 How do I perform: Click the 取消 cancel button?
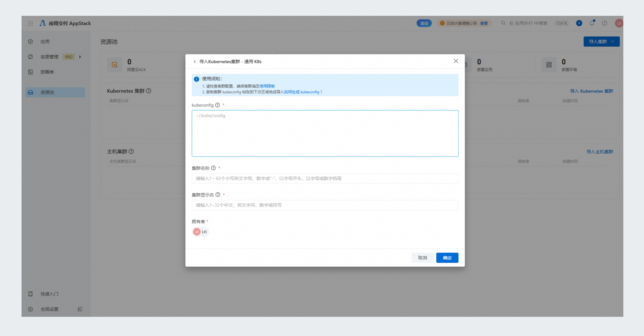pos(422,257)
